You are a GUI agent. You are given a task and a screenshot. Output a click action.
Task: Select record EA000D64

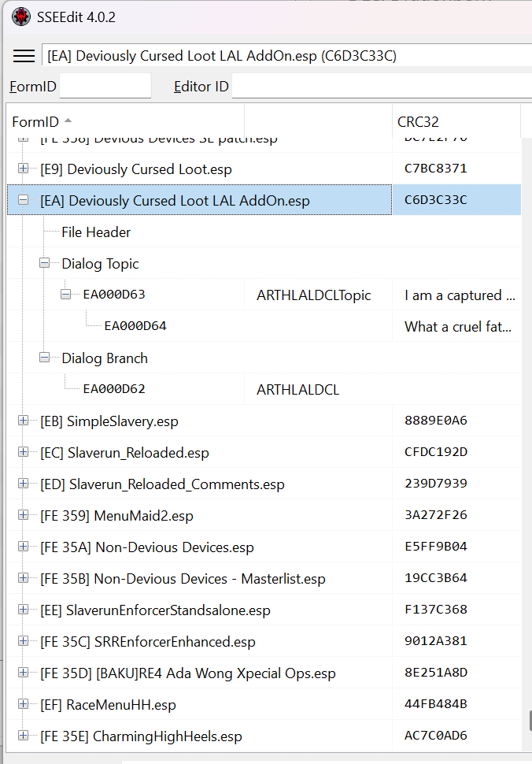tap(135, 326)
